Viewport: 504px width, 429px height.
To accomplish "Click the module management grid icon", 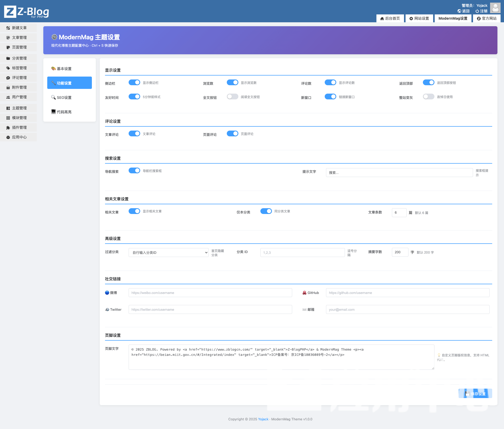I will [x=8, y=118].
